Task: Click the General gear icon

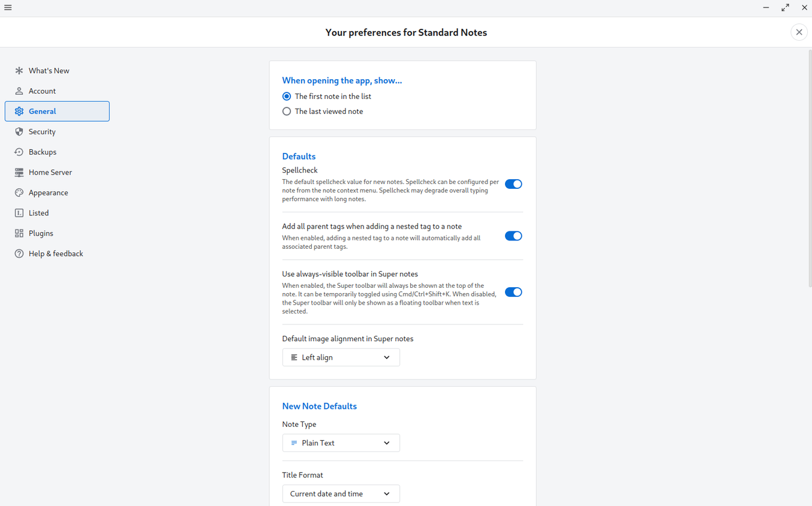Action: tap(19, 112)
